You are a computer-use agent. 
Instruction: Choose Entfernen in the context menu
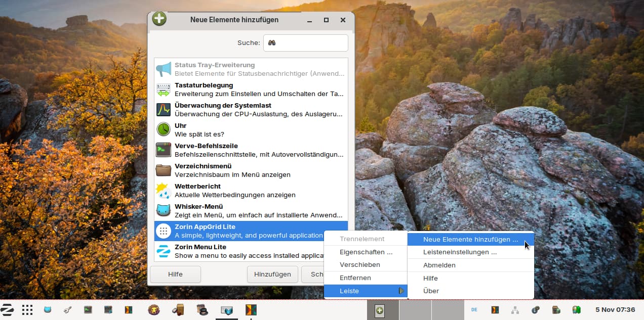tap(355, 278)
